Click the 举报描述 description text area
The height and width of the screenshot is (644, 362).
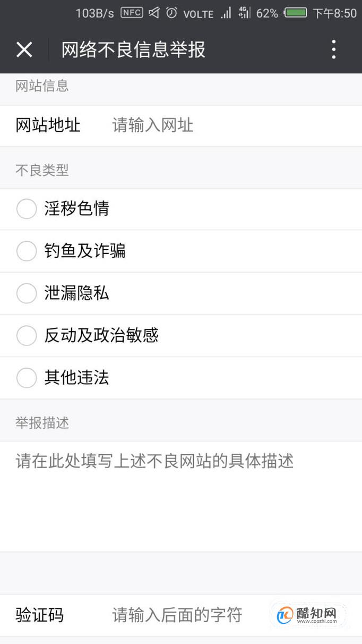[180, 494]
